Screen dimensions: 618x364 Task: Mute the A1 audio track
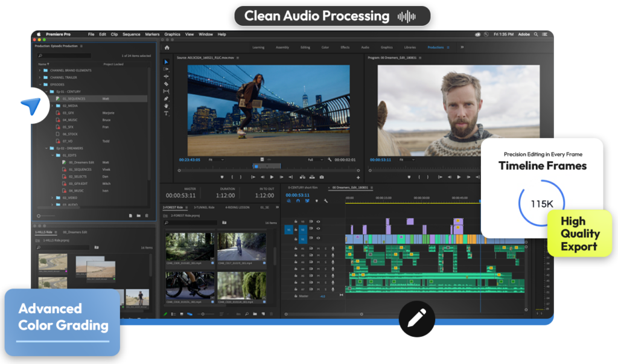pos(318,248)
